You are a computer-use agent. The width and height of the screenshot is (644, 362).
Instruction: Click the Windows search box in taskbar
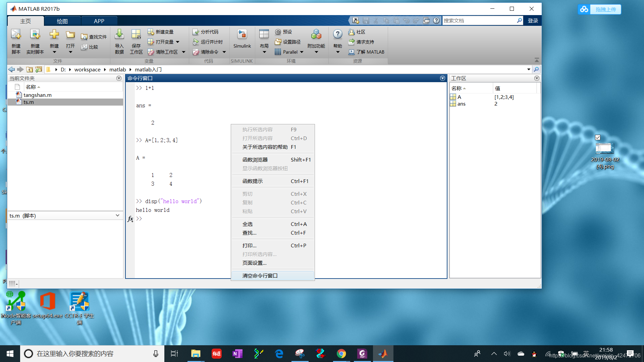[x=92, y=354]
